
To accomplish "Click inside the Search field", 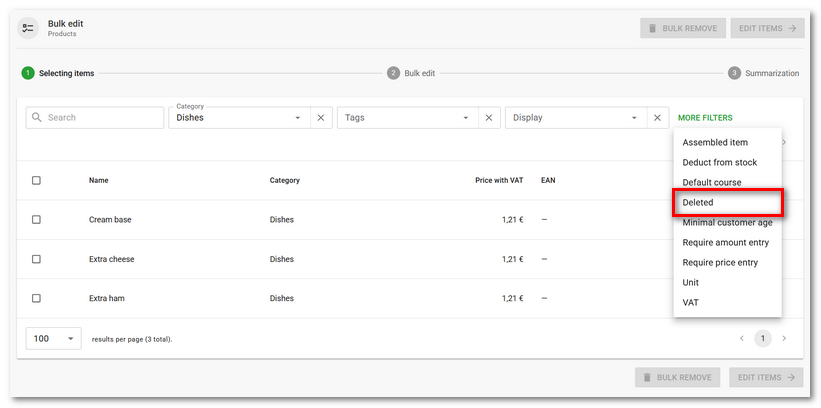I will (102, 118).
